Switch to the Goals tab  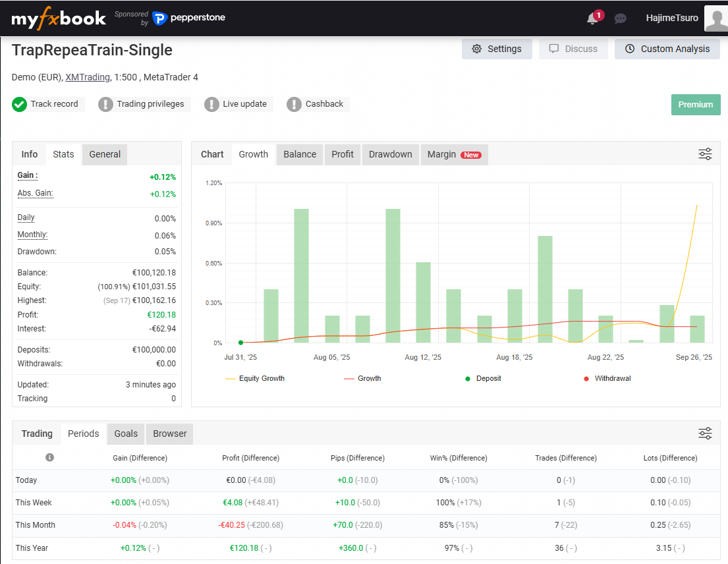[x=126, y=434]
